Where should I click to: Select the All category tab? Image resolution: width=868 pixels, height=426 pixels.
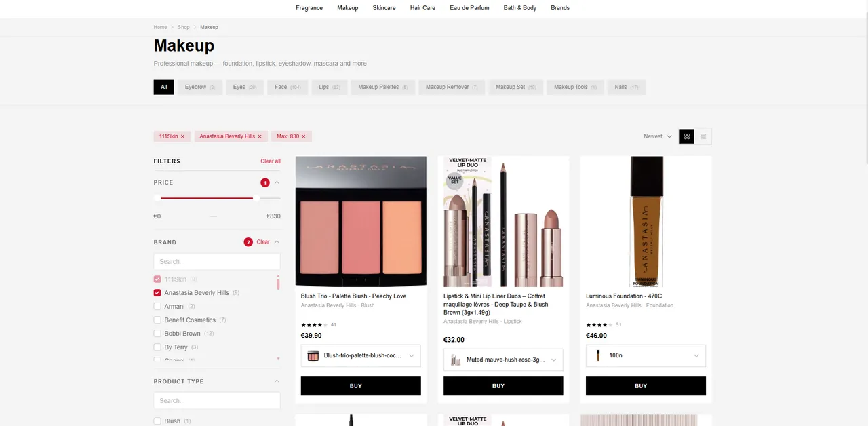coord(164,87)
